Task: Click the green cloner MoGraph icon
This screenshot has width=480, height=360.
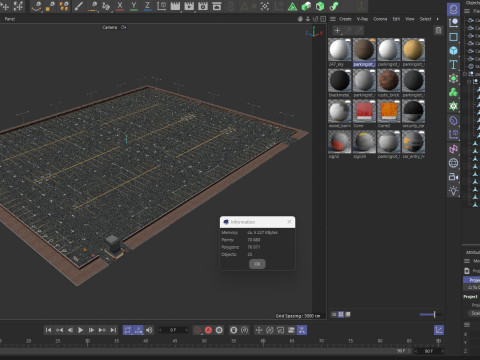Action: point(453,93)
